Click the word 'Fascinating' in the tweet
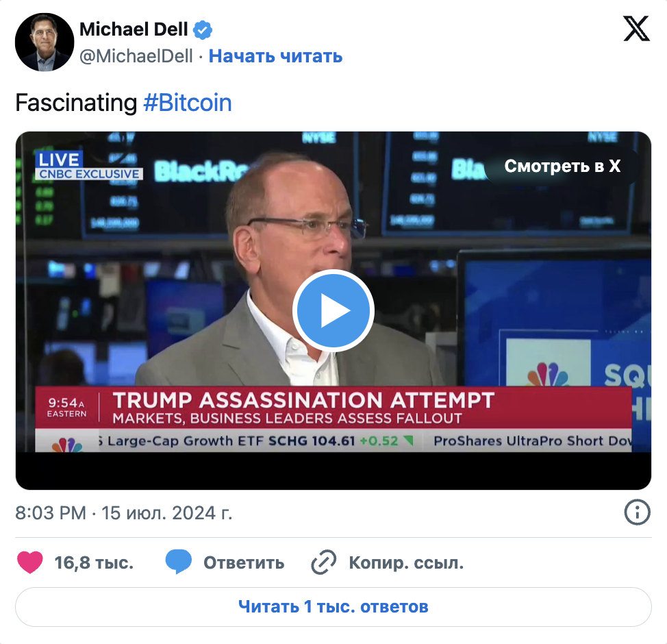 [x=76, y=103]
